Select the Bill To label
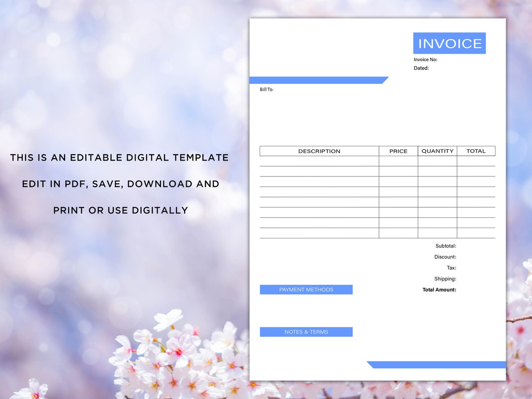The image size is (532, 399). pyautogui.click(x=266, y=89)
